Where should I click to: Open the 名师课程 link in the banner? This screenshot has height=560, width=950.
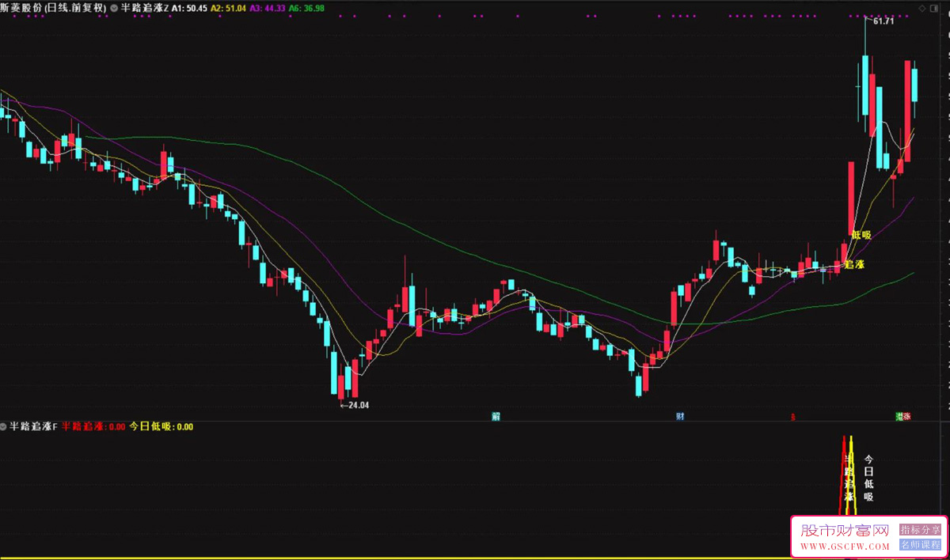tap(919, 545)
